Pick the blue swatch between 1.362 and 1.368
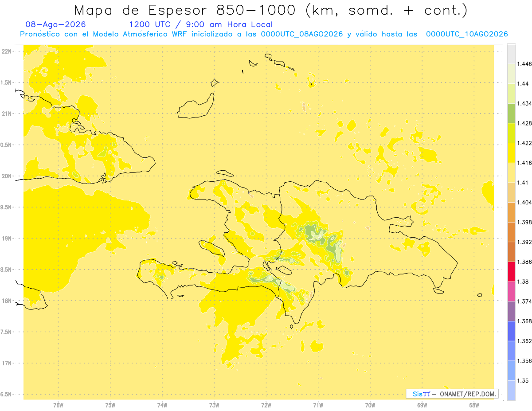The height and width of the screenshot is (411, 532). coord(511,331)
